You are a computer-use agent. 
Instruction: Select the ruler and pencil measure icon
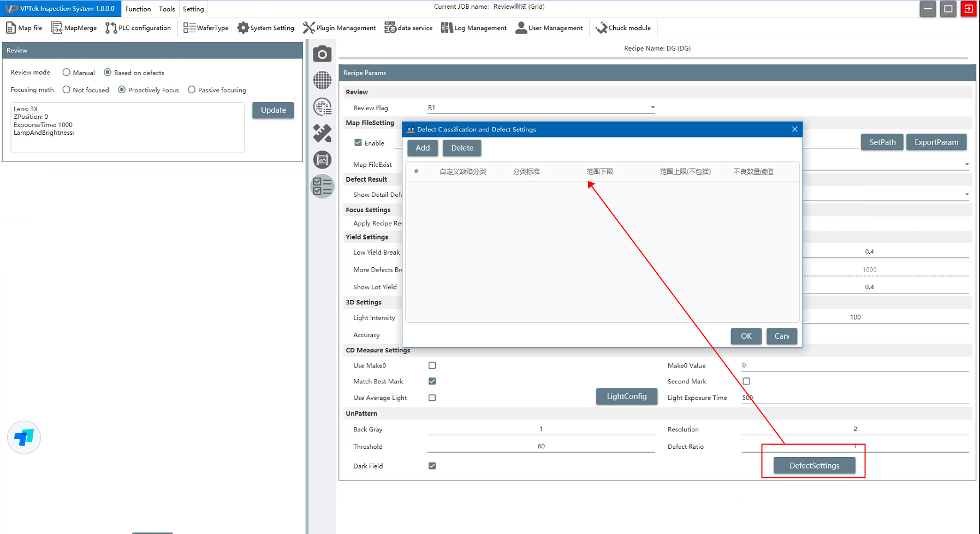pyautogui.click(x=322, y=133)
